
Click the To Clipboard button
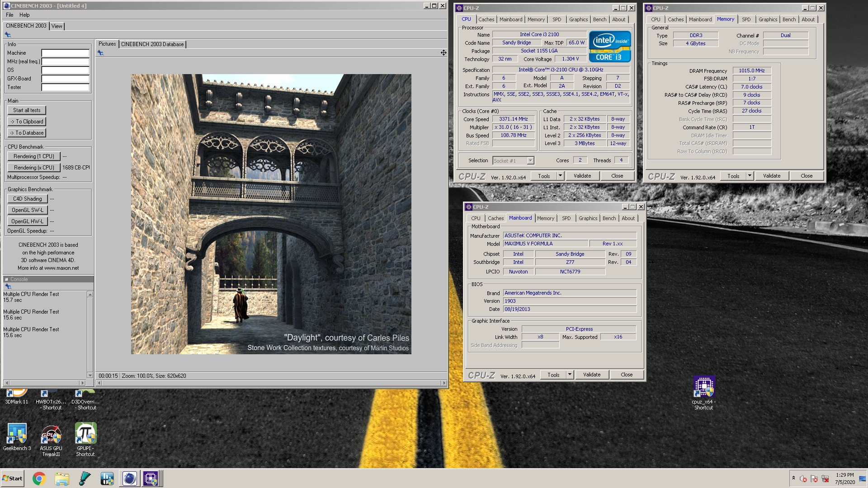(x=27, y=122)
